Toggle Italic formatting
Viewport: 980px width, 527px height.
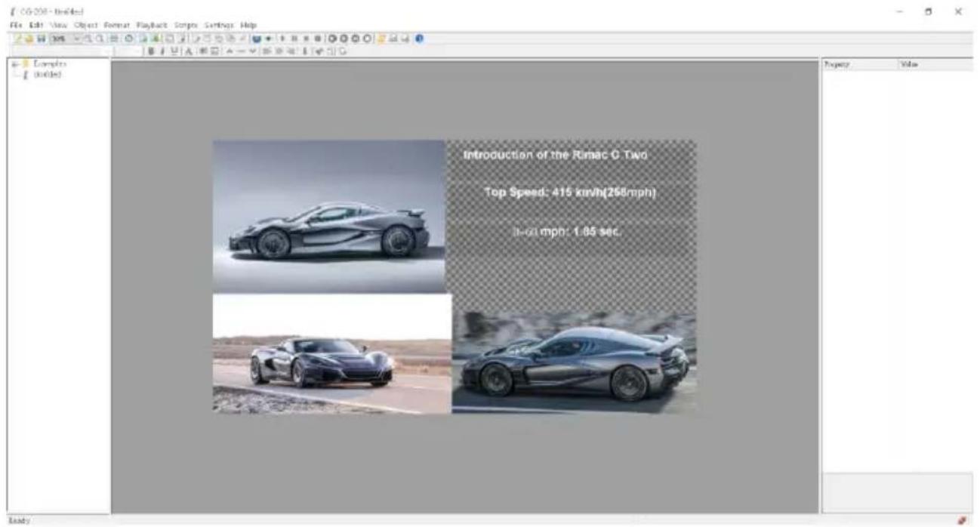(161, 51)
